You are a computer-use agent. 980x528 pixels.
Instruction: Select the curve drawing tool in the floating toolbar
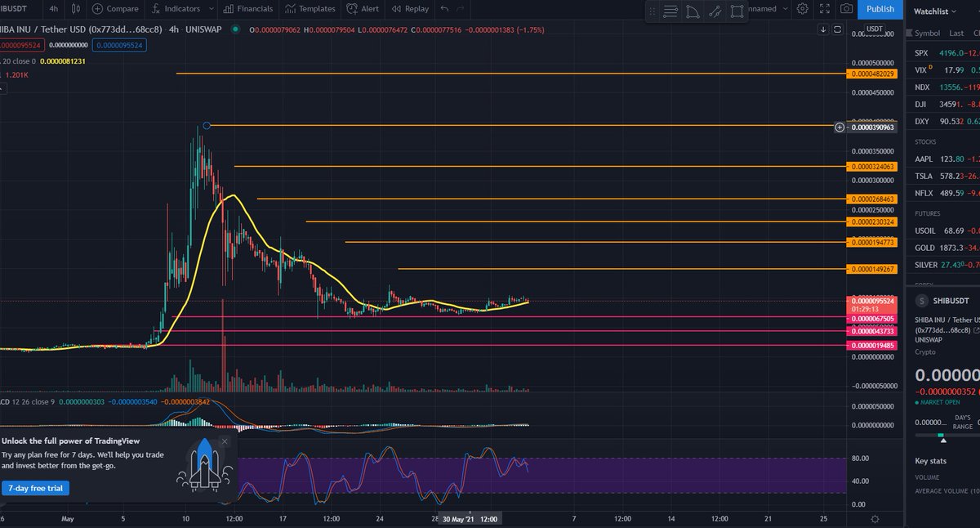coord(693,12)
